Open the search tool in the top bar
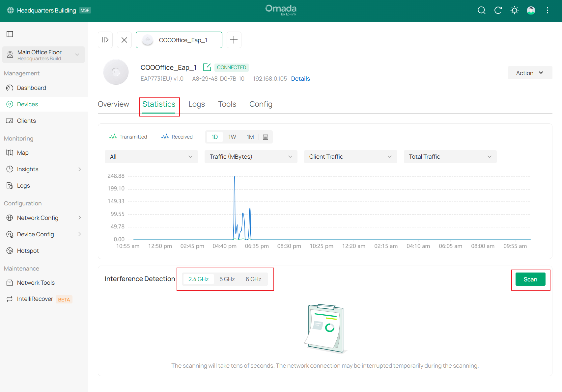This screenshot has height=392, width=562. pyautogui.click(x=481, y=10)
